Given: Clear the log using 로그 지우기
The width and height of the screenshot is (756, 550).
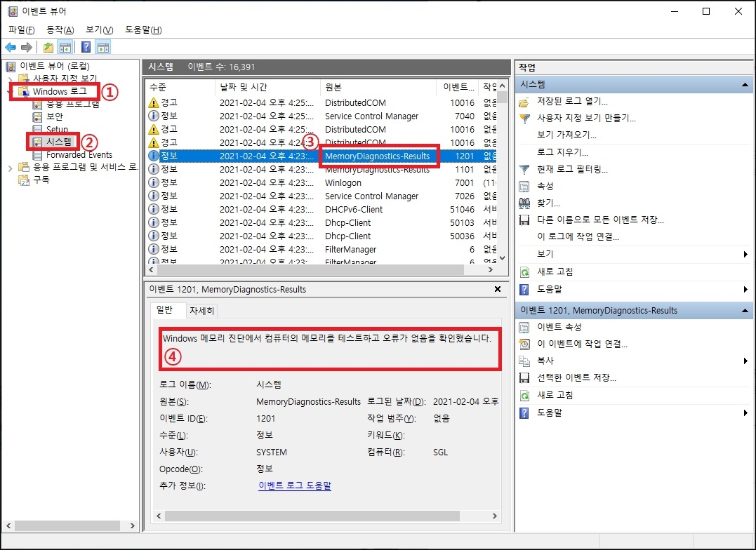Looking at the screenshot, I should pos(563,151).
